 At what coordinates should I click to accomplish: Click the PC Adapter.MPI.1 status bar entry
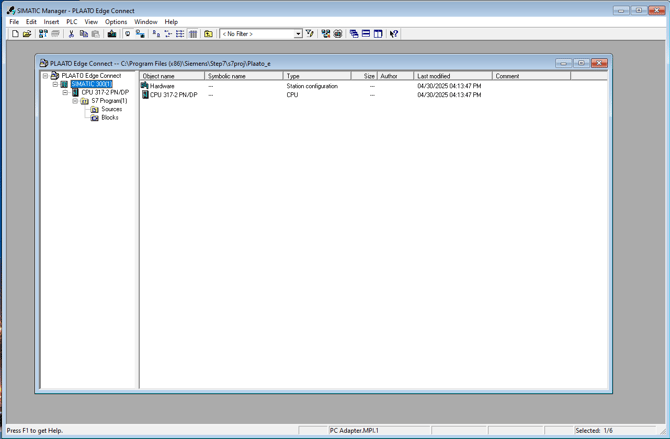click(x=354, y=430)
